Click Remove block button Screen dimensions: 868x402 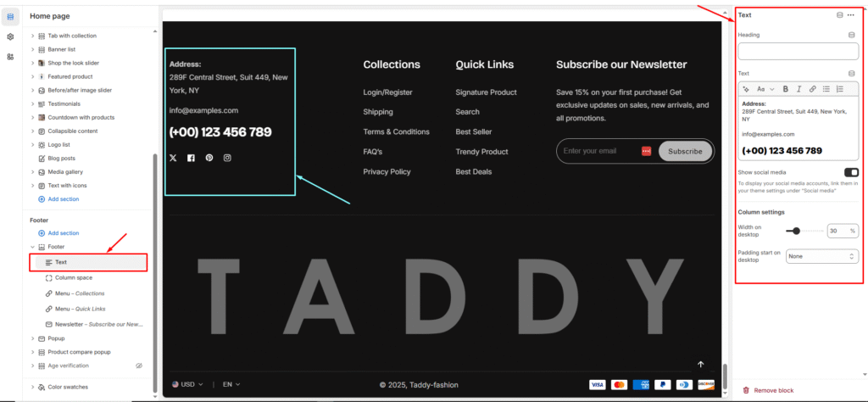point(767,390)
